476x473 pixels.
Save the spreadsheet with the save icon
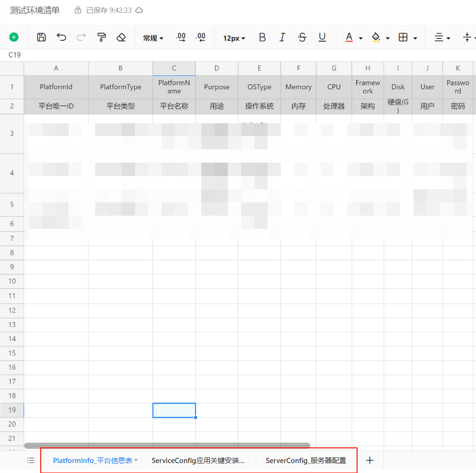[x=42, y=37]
